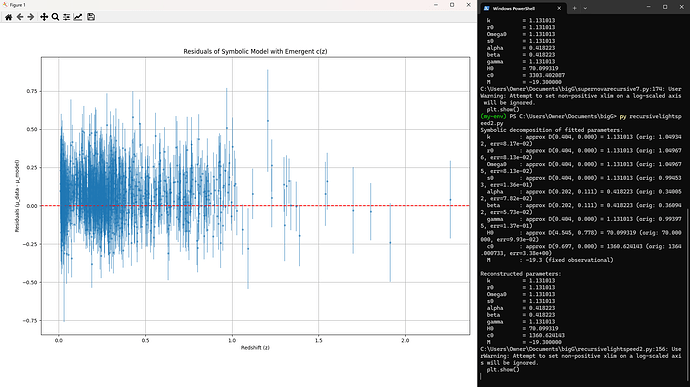Click the final 'plt.show()' terminal line

coord(503,369)
